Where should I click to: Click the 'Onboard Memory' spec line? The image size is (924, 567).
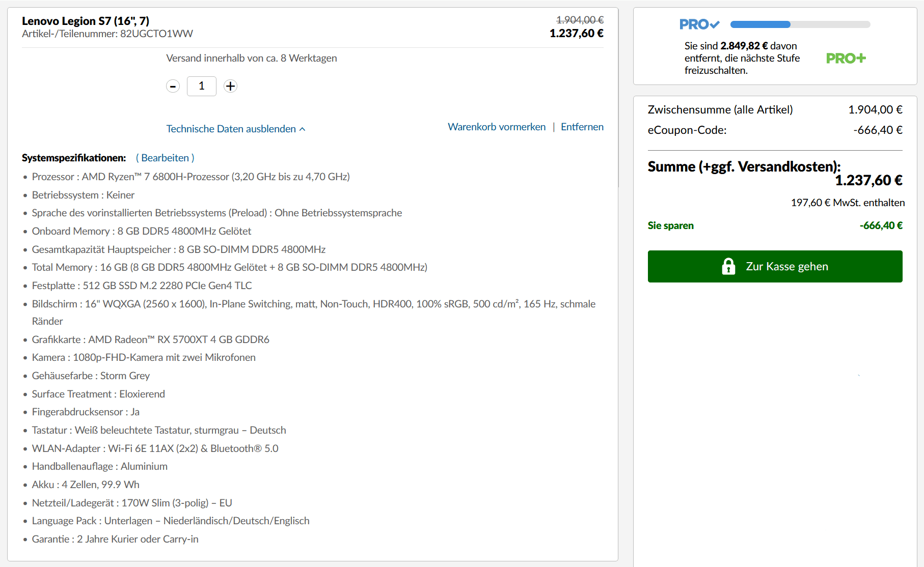(142, 231)
